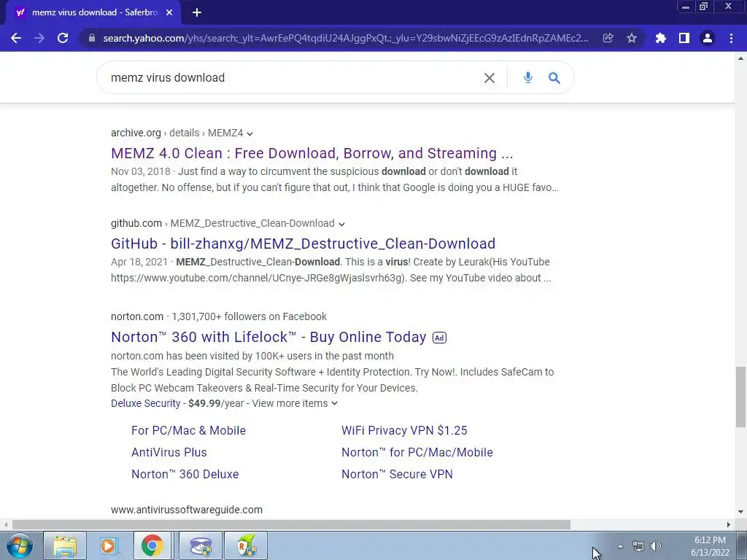Open a new browser tab
Image resolution: width=747 pixels, height=560 pixels.
pyautogui.click(x=197, y=12)
